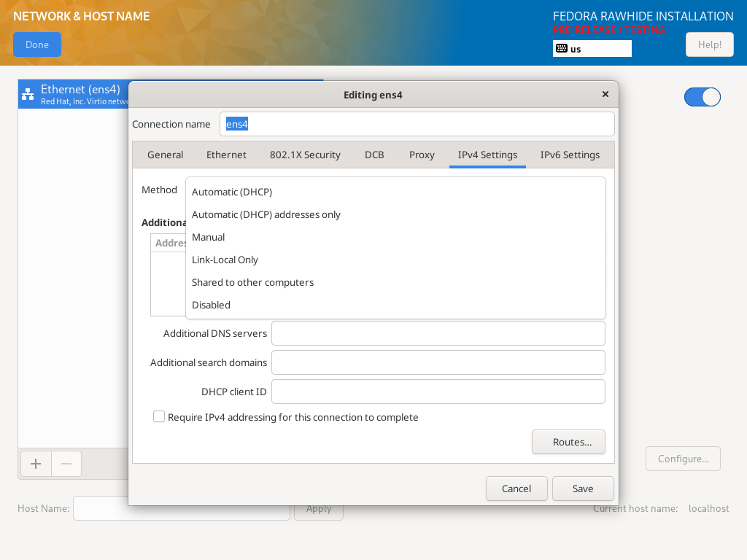Open the Ethernet tab

click(x=226, y=155)
